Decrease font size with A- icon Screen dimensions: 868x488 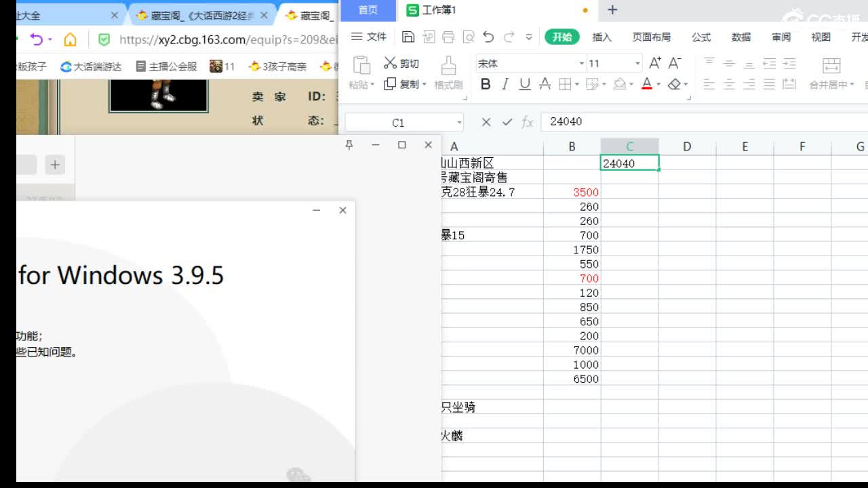click(x=674, y=63)
